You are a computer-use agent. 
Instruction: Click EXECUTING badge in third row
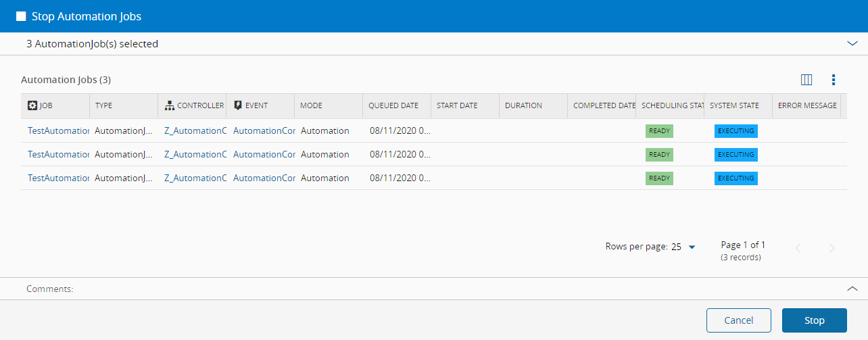pos(736,178)
